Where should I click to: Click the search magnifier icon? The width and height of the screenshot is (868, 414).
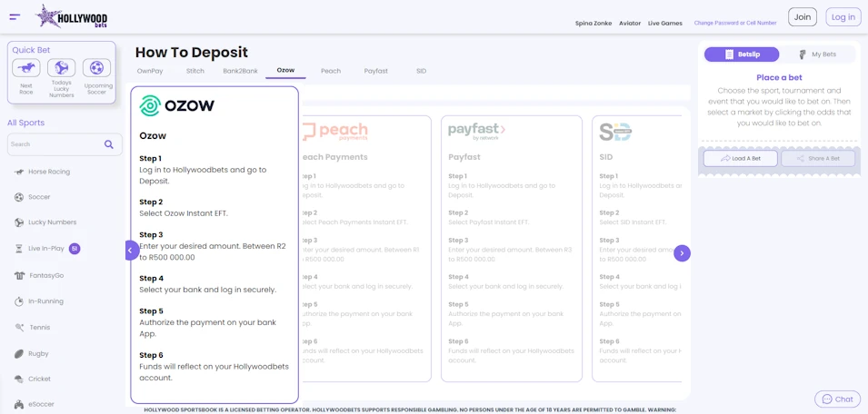(x=109, y=145)
